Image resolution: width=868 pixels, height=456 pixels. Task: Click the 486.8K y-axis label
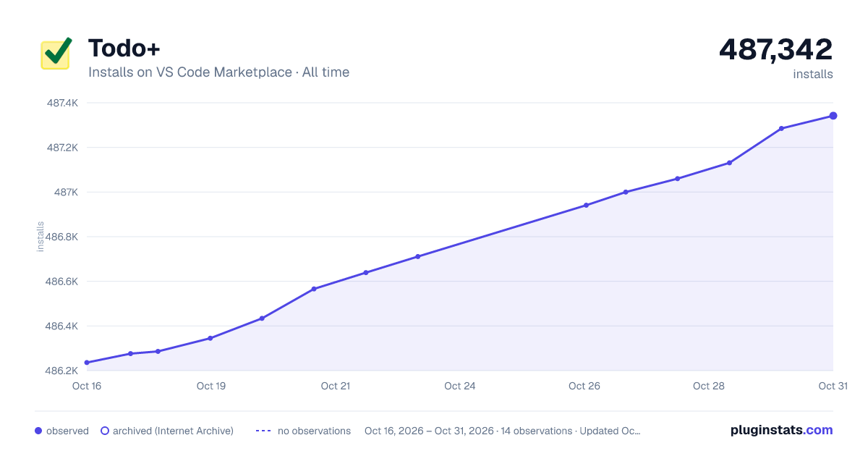[62, 237]
